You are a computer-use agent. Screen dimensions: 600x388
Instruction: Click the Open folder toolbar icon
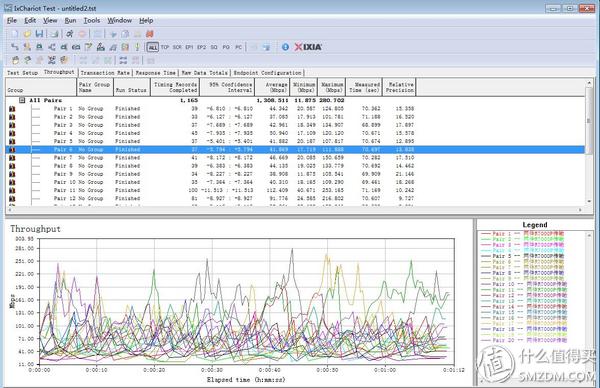27,34
